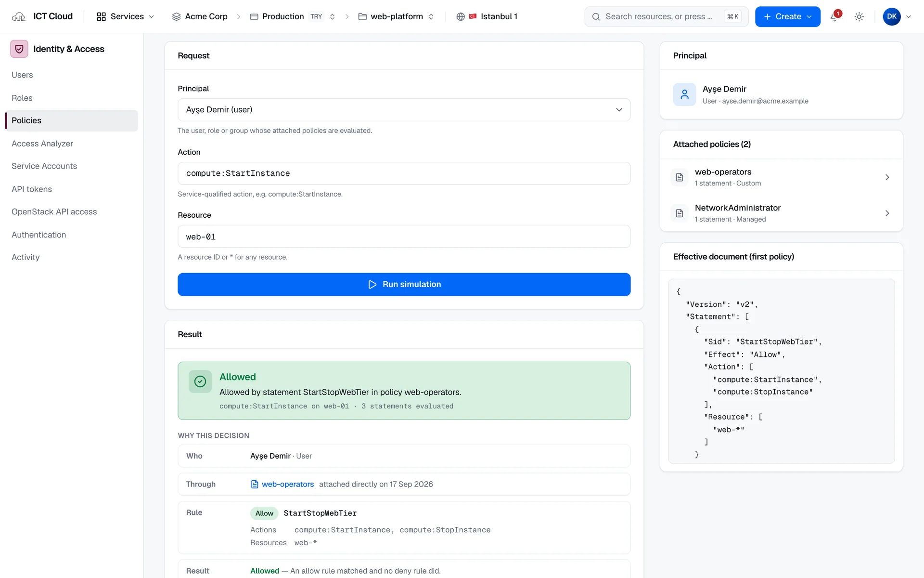Viewport: 924px width, 578px height.
Task: Toggle the light/dark theme sun icon
Action: coord(859,17)
